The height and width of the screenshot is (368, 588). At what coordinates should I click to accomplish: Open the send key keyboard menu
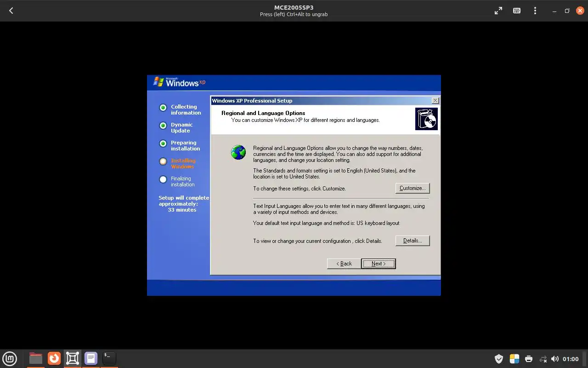tap(517, 11)
